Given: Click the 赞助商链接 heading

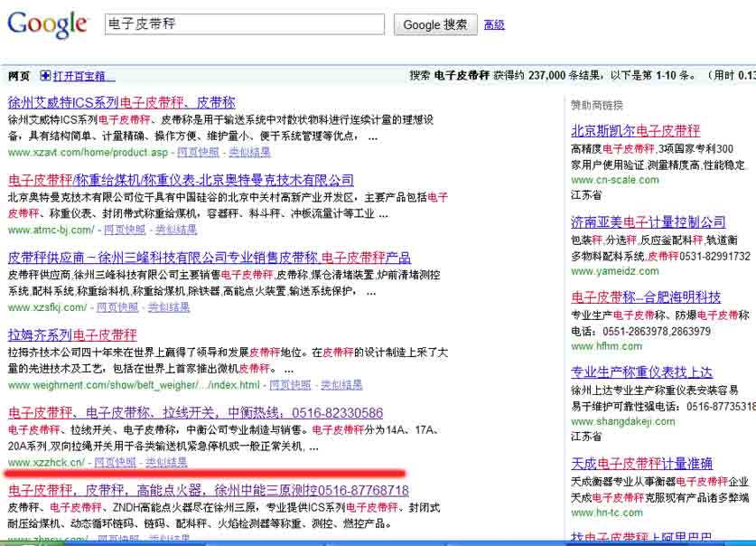Looking at the screenshot, I should point(597,105).
